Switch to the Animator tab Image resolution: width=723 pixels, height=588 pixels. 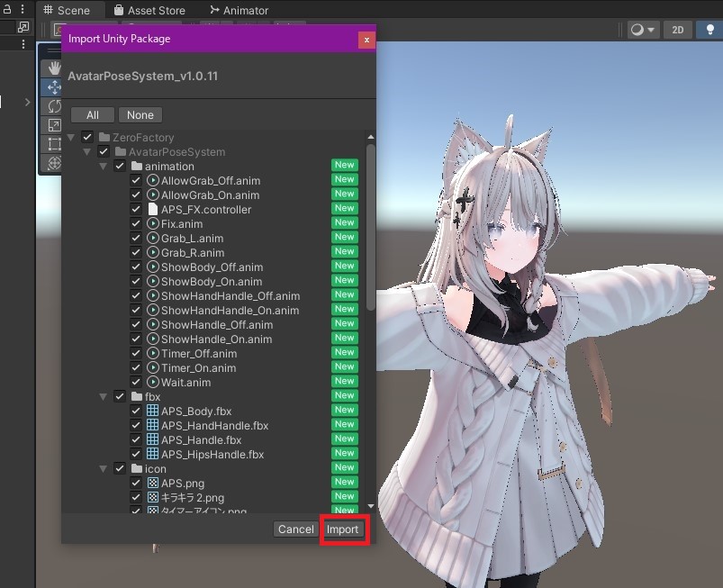coord(239,10)
